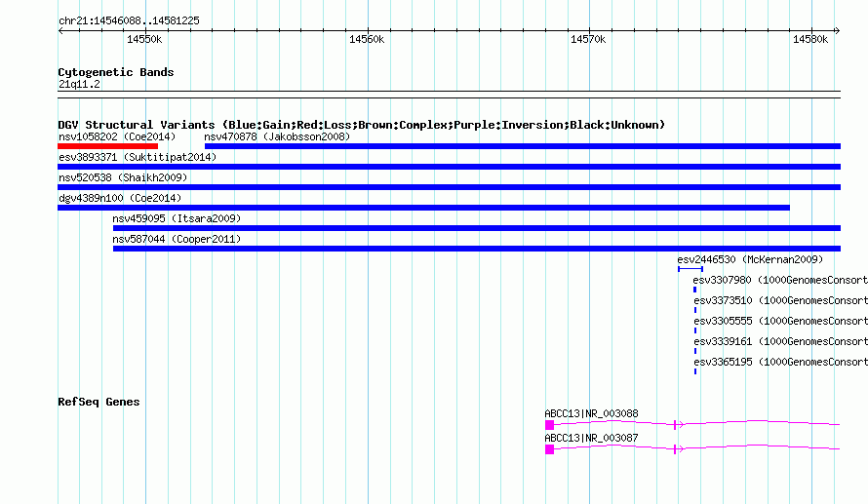Click the nsv459095 blue gain bar
This screenshot has width=868, height=504.
477,228
